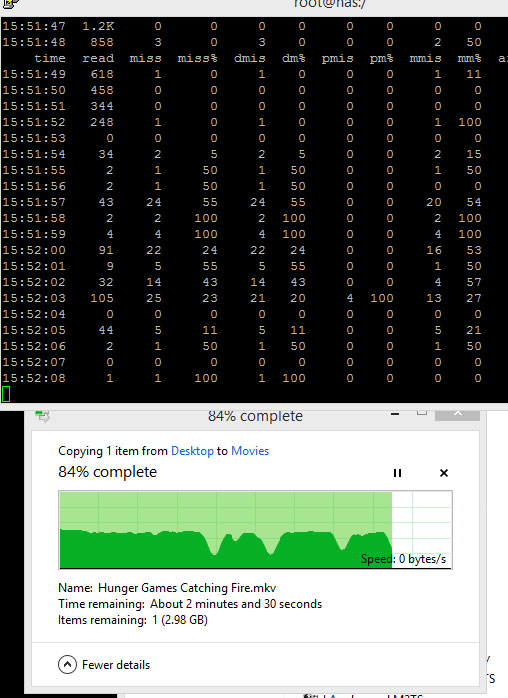The height and width of the screenshot is (698, 508).
Task: Click the Hunger Games Catching Fire.mkv file name
Action: pyautogui.click(x=187, y=588)
